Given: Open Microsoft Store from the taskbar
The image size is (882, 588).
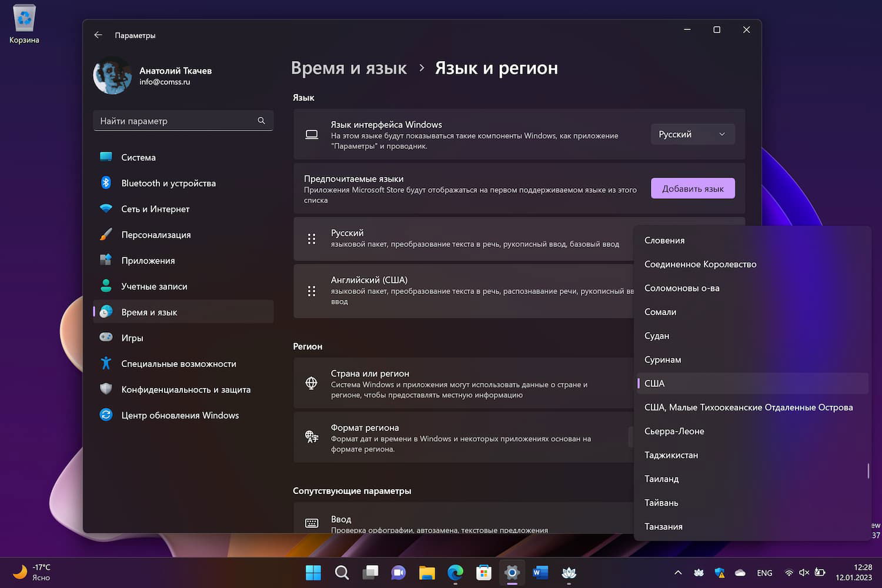Looking at the screenshot, I should pos(484,572).
